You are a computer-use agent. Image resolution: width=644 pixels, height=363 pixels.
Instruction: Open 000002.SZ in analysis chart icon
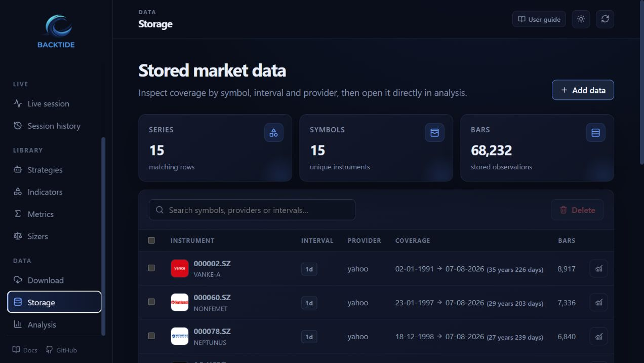coord(599,269)
